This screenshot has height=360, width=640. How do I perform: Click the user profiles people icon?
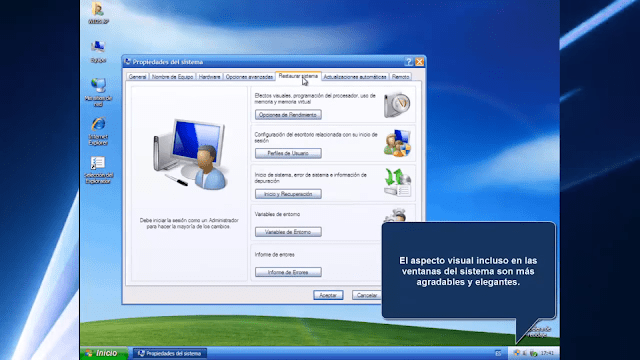(397, 143)
